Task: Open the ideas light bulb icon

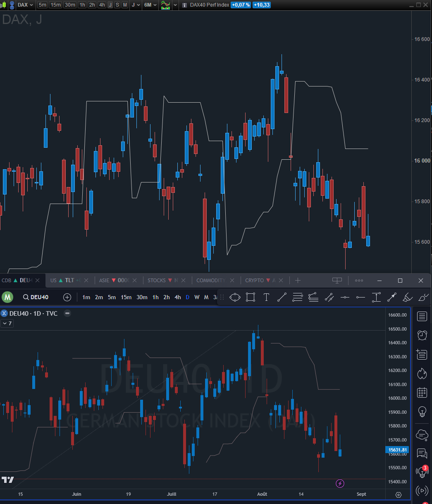Action: 422,411
